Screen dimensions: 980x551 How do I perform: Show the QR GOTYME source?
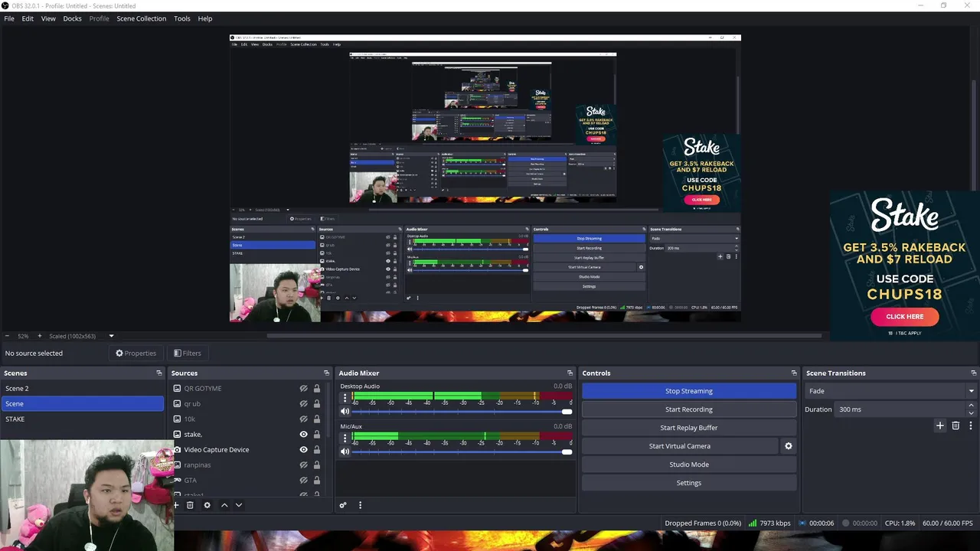pyautogui.click(x=303, y=389)
